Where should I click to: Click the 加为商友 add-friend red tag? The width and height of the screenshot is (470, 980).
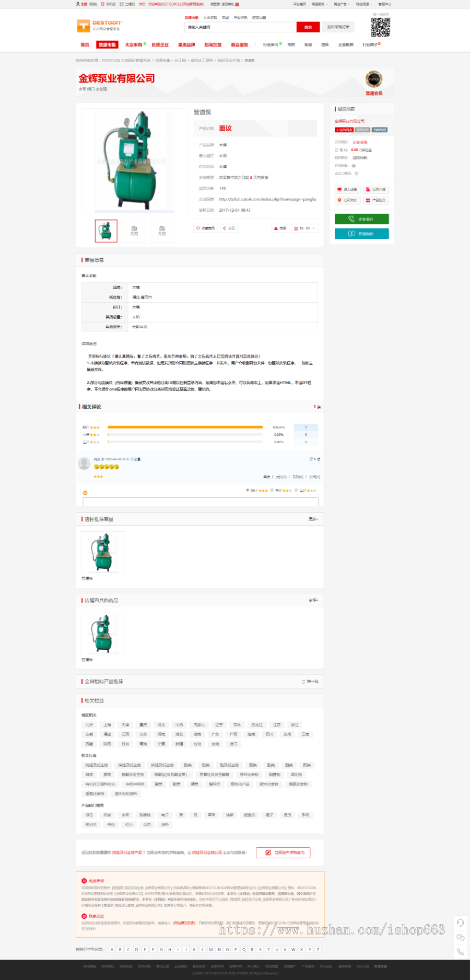[344, 130]
